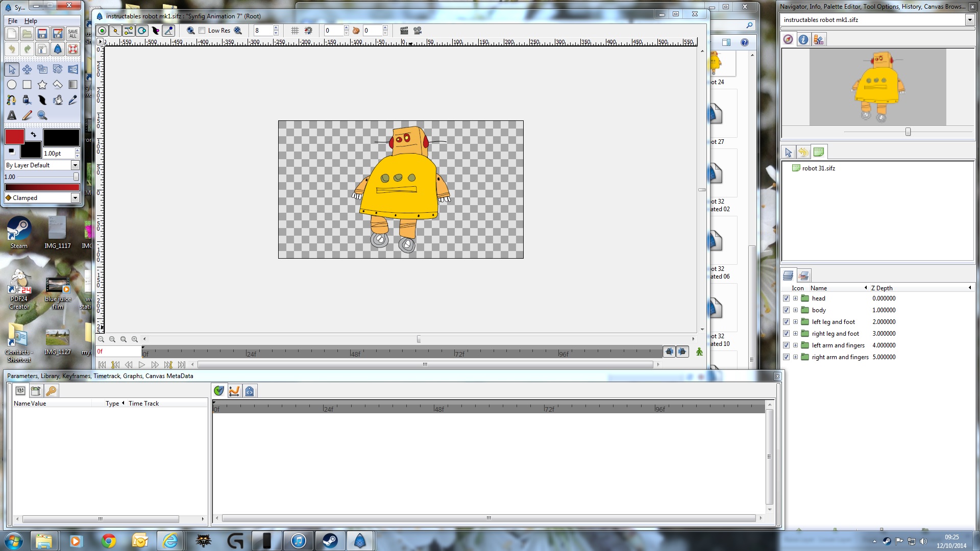Select the Scale tool

42,69
